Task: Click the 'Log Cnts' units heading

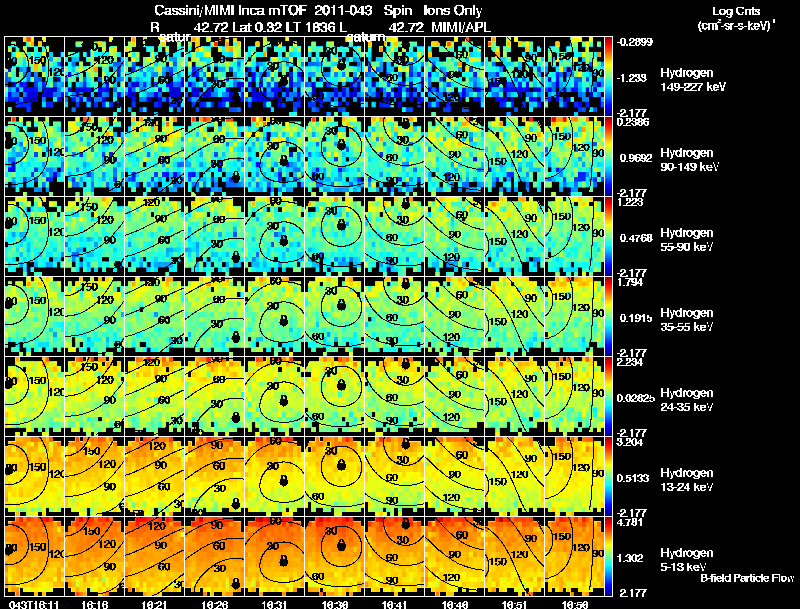Action: tap(736, 11)
